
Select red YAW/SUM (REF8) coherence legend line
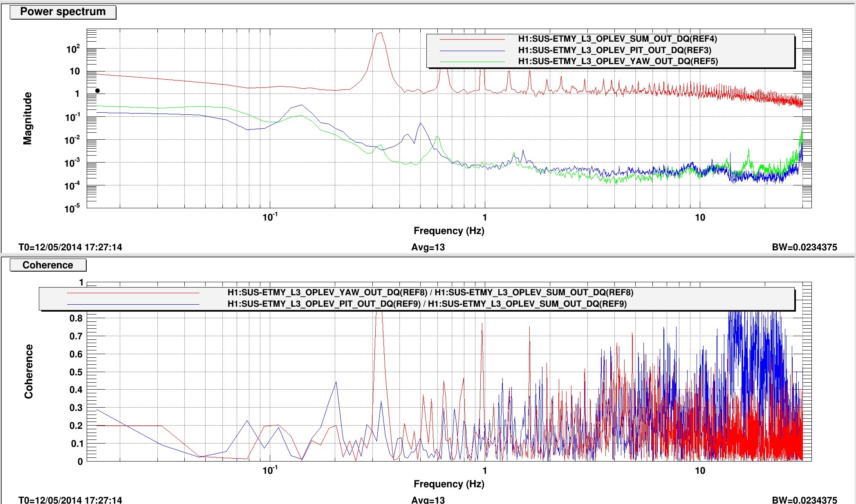coord(133,293)
